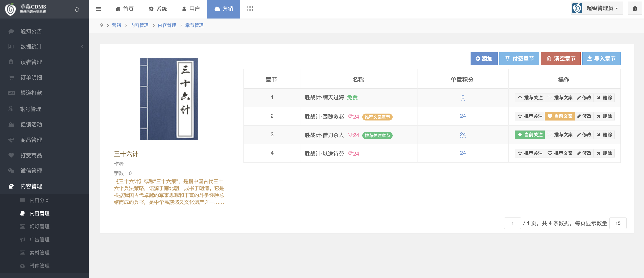The width and height of the screenshot is (644, 278).
Task: Click the location pin breadcrumb icon
Action: point(101,25)
